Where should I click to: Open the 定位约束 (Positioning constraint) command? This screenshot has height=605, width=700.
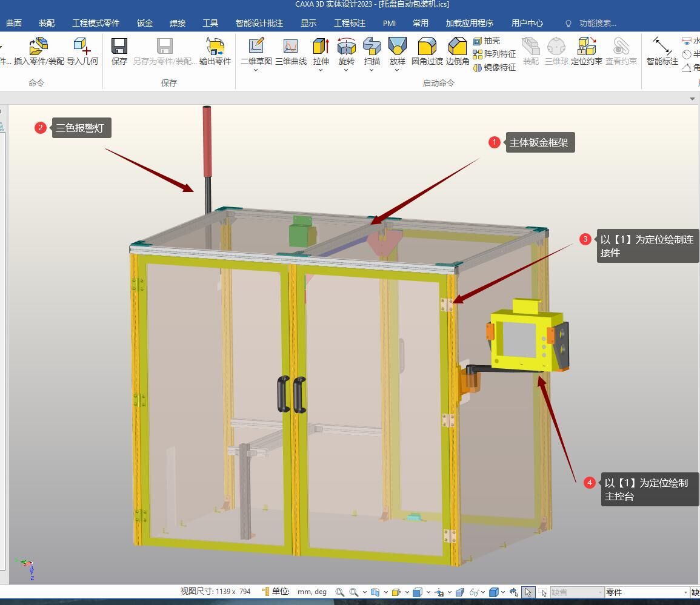[x=586, y=51]
